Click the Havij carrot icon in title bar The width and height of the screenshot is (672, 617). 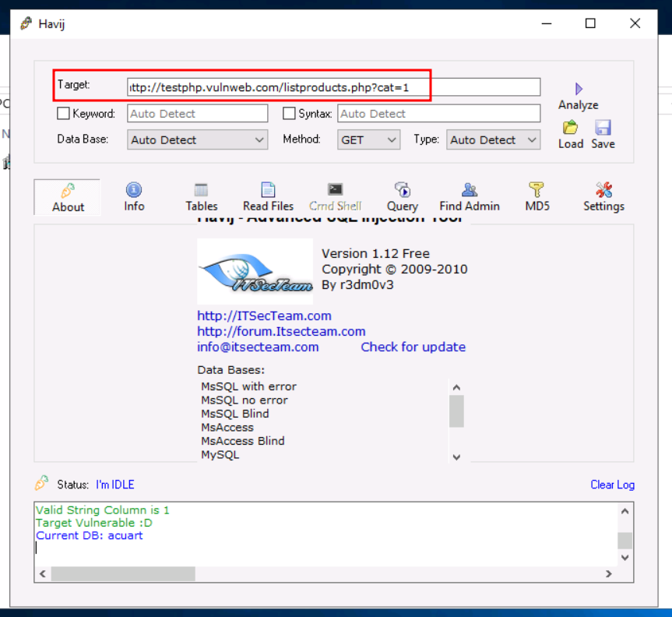[26, 23]
